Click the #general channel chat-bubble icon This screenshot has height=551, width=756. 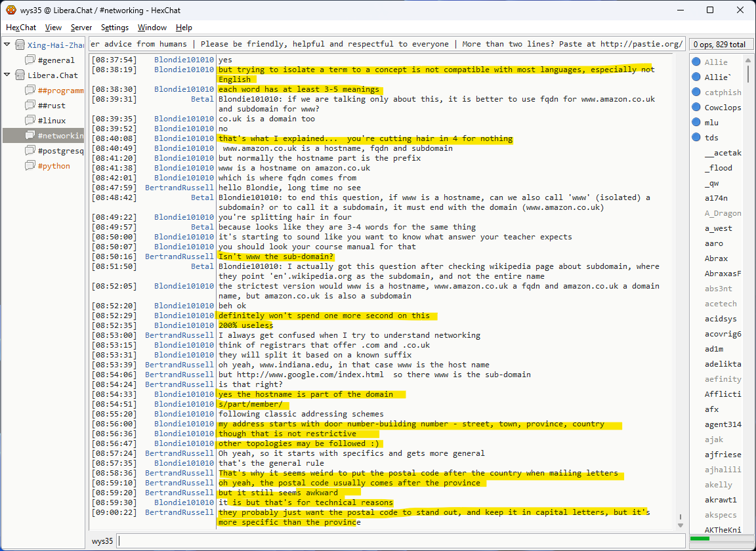tap(30, 60)
